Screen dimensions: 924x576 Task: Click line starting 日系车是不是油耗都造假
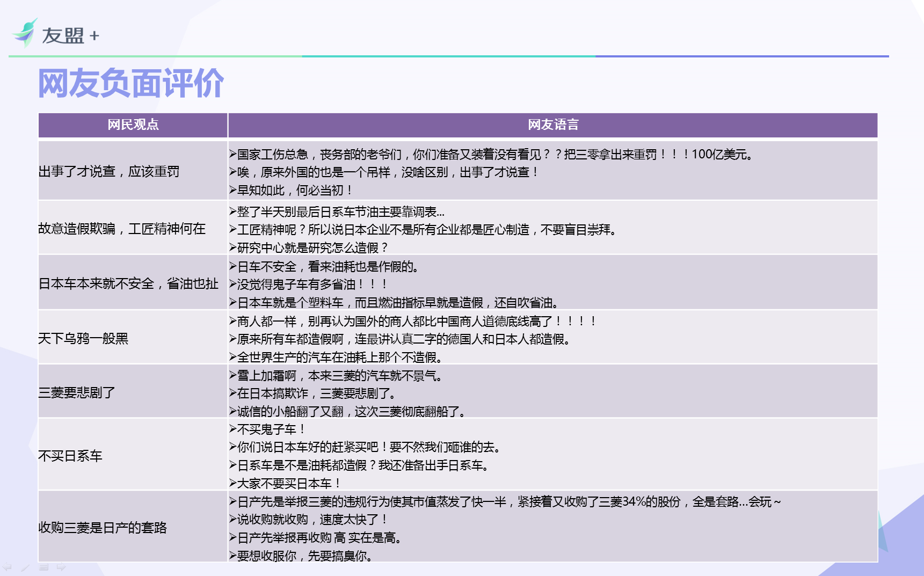tap(360, 465)
